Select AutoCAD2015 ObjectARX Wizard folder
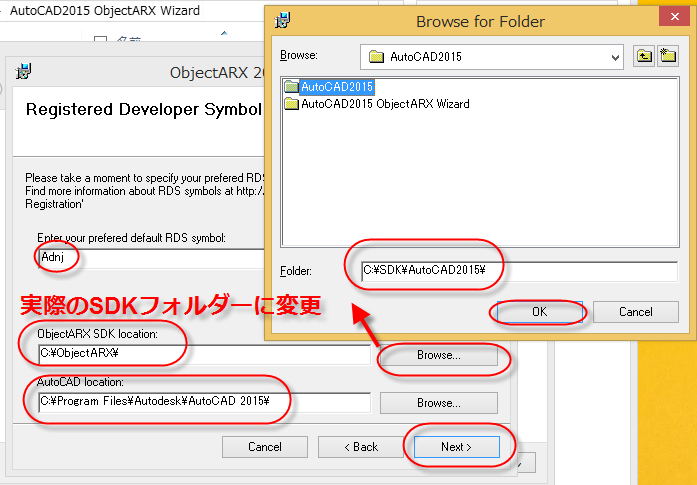 [x=385, y=104]
